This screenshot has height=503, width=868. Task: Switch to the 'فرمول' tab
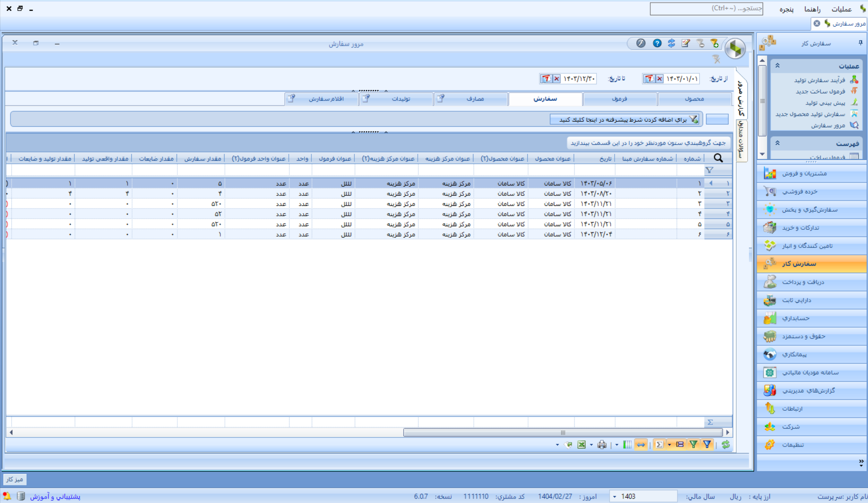620,99
